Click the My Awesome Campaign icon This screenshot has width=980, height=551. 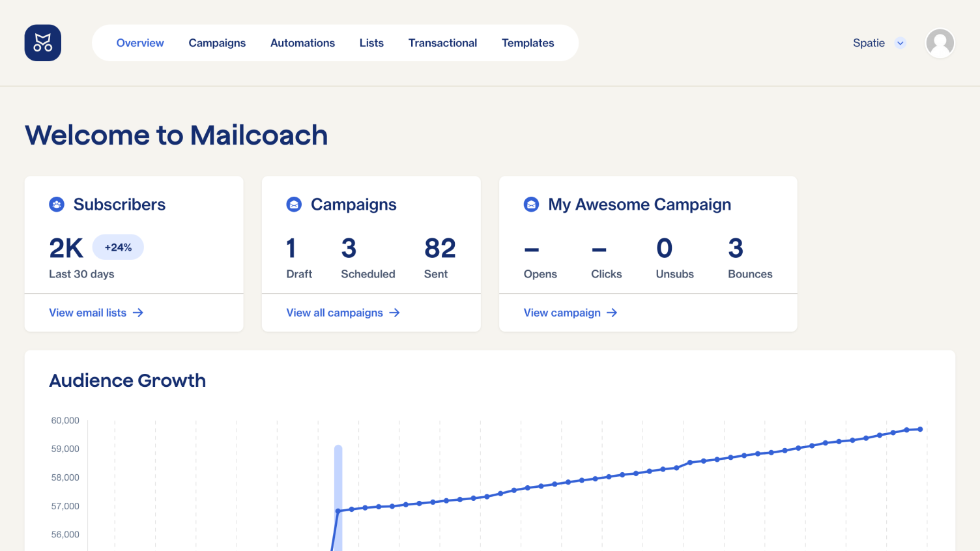[x=531, y=205]
